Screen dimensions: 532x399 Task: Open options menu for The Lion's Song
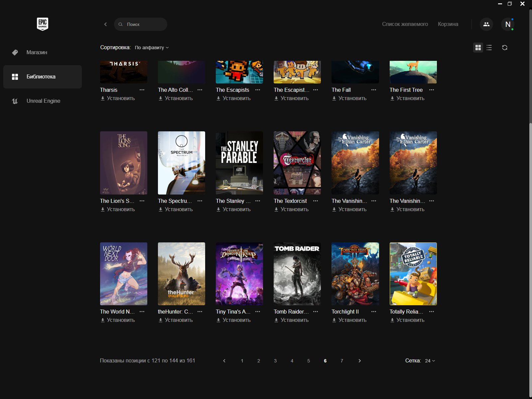(x=142, y=201)
